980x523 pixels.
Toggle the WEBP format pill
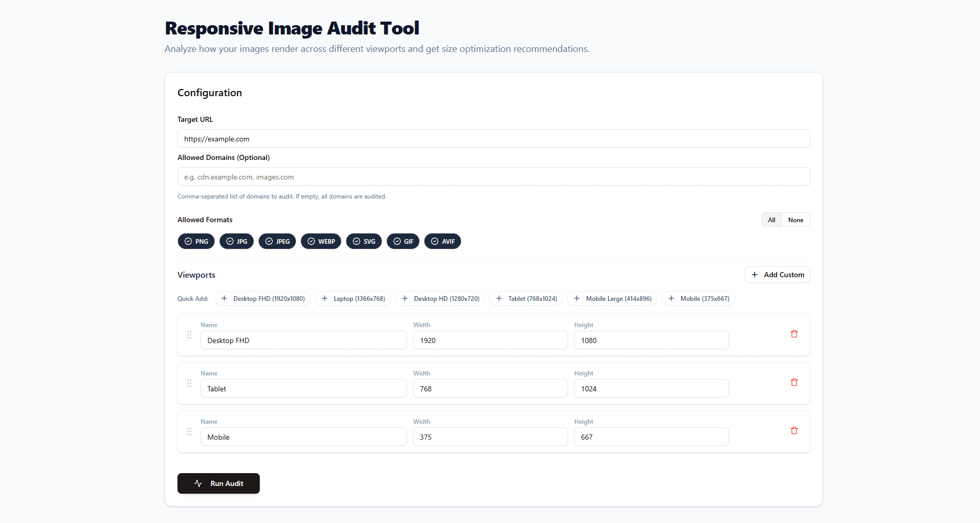click(320, 241)
